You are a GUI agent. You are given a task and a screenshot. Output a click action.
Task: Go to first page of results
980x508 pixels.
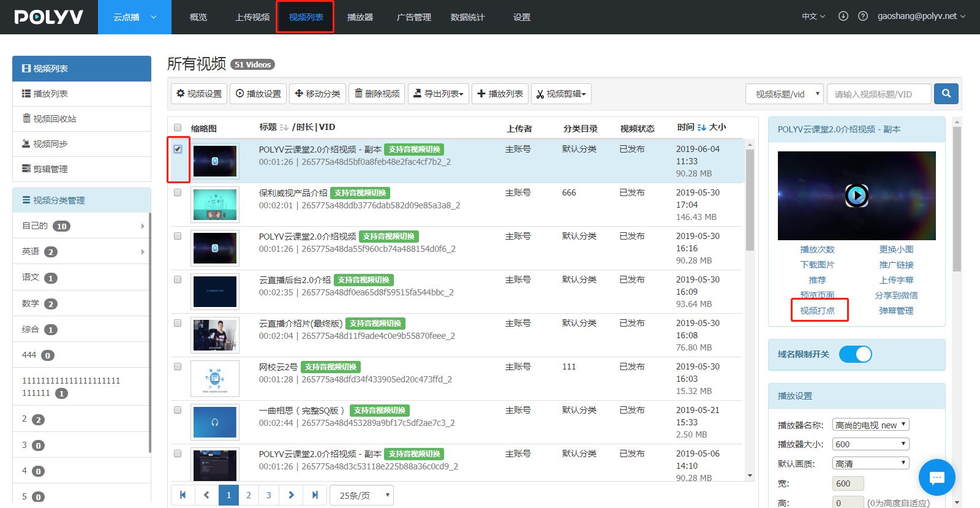click(183, 495)
